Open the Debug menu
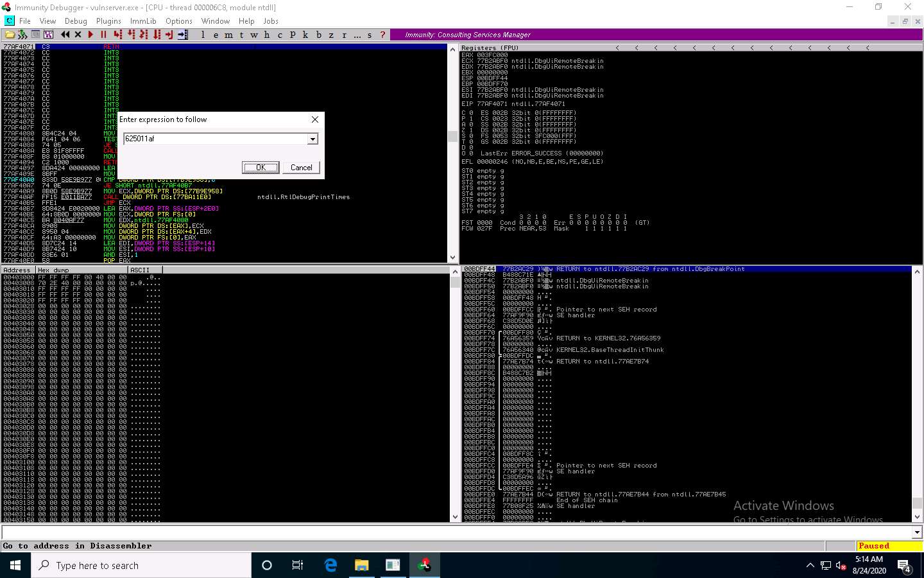Screen dimensions: 924x578 click(x=76, y=21)
